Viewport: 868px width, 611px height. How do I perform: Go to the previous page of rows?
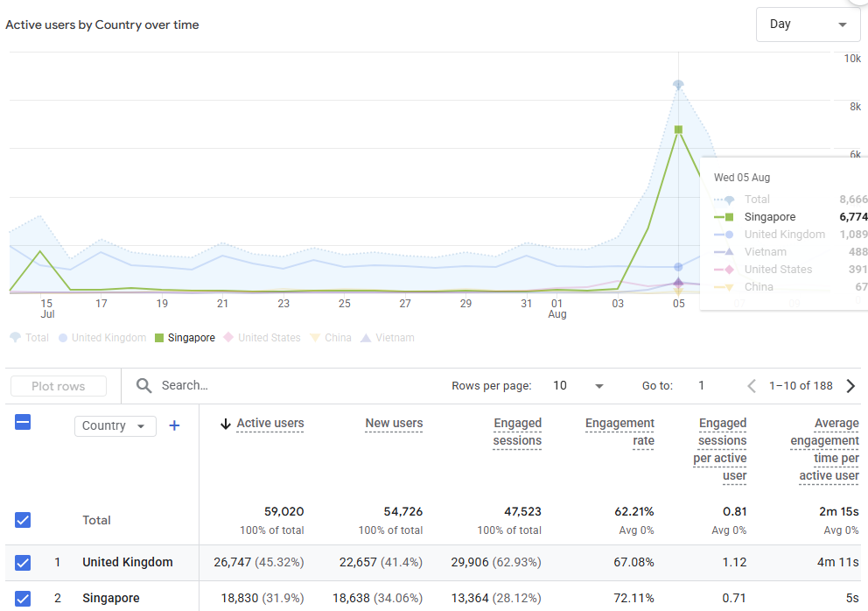752,385
